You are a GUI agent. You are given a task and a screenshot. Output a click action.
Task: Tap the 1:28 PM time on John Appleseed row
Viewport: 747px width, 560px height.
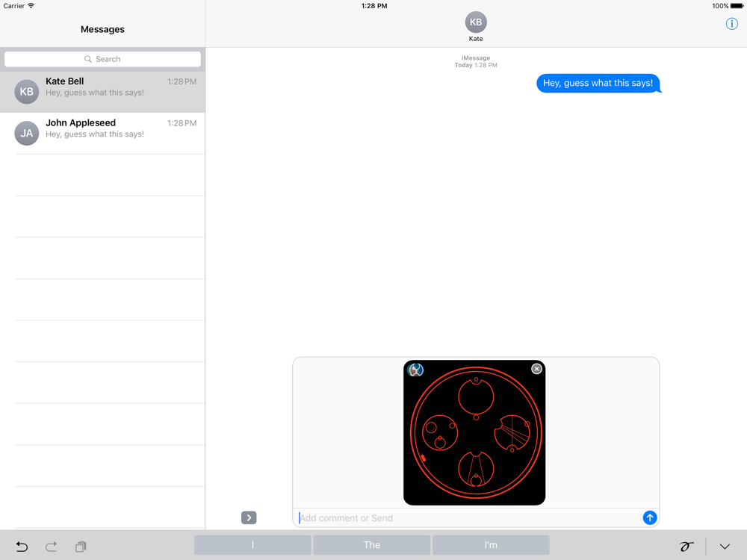point(182,123)
